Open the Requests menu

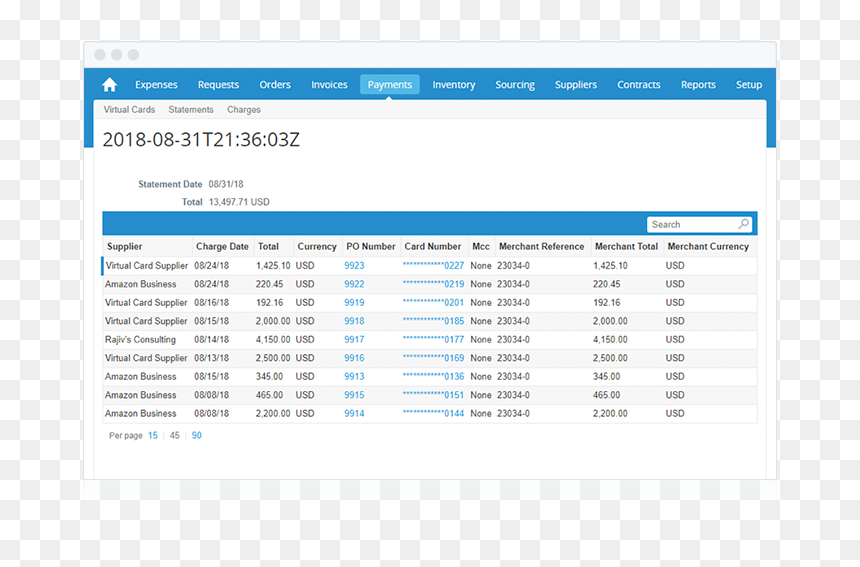tap(218, 84)
